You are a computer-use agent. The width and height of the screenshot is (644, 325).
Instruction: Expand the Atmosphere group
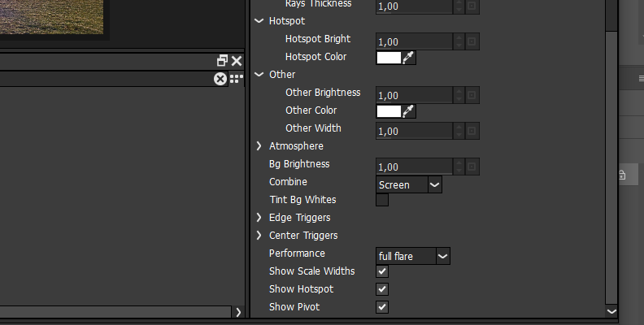pos(259,146)
